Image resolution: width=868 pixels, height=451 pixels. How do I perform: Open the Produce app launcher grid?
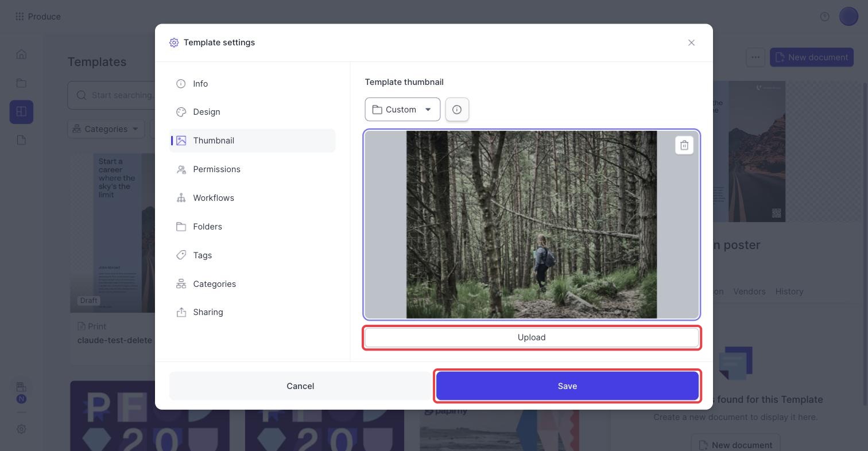pyautogui.click(x=20, y=17)
